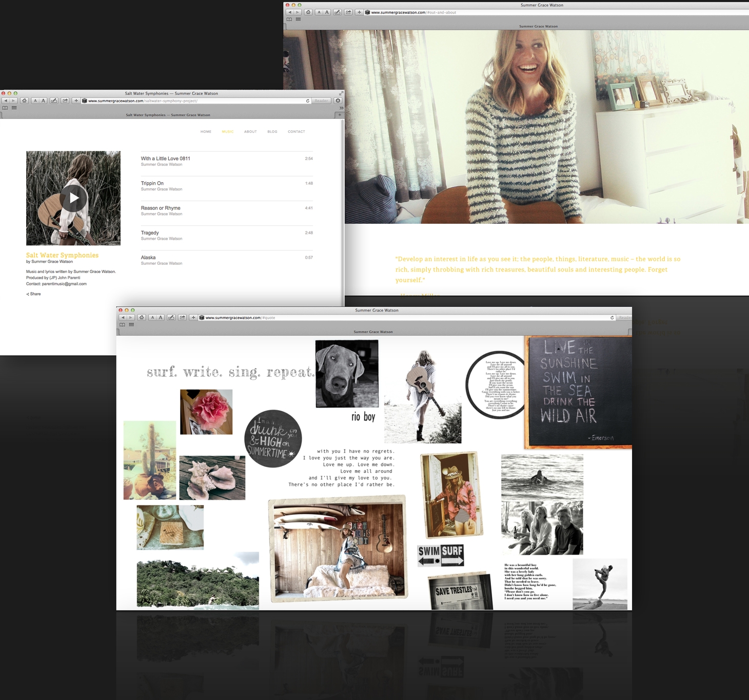Viewport: 749px width, 700px height.
Task: Open BLOG in site navigation
Action: [x=272, y=132]
